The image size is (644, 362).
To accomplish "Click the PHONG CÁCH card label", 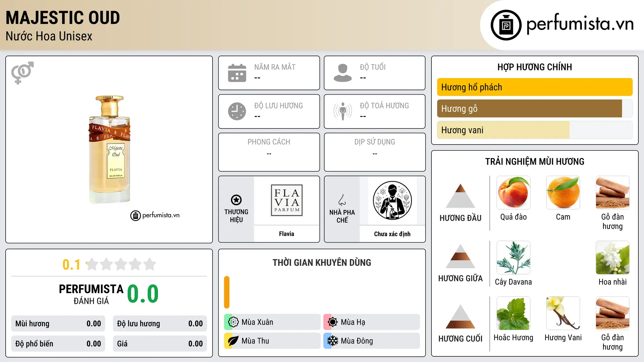I will point(269,142).
